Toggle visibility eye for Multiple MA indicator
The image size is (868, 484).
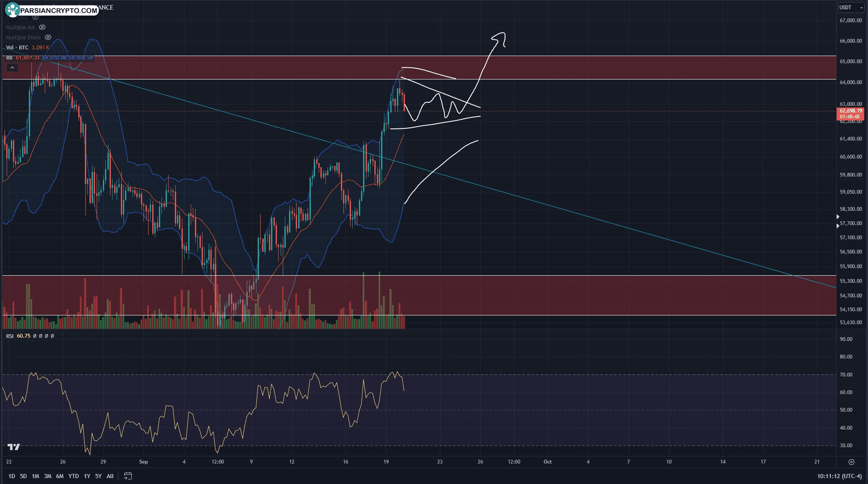(x=42, y=27)
